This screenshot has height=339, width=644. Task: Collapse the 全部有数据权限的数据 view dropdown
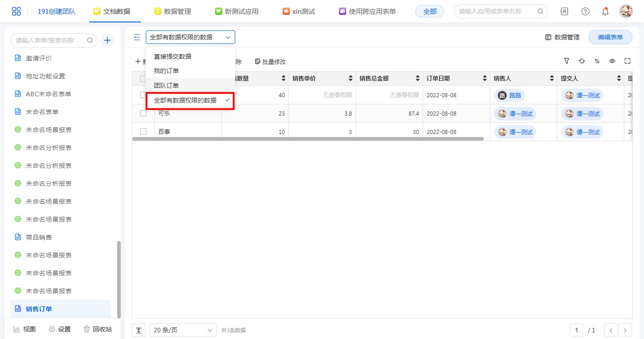tap(190, 37)
